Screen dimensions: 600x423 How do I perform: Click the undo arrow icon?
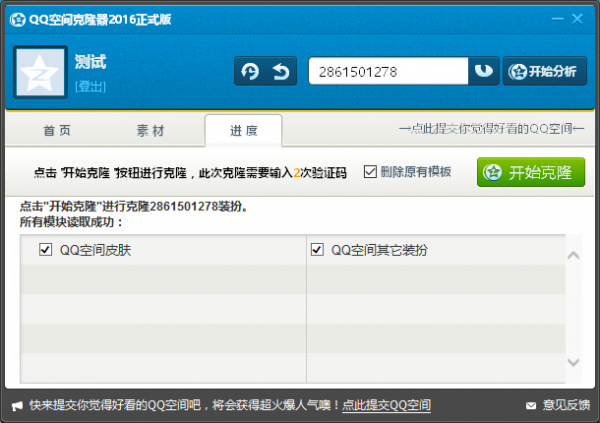click(x=281, y=72)
